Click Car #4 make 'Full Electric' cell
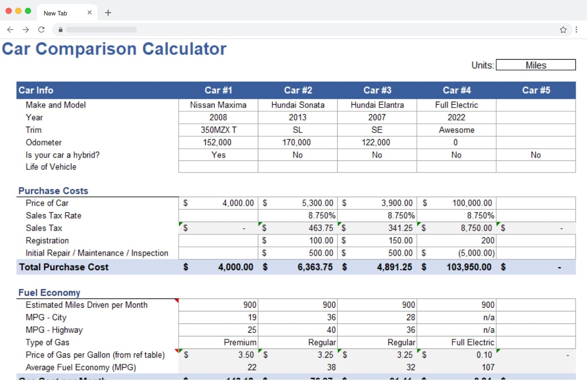 (x=457, y=105)
